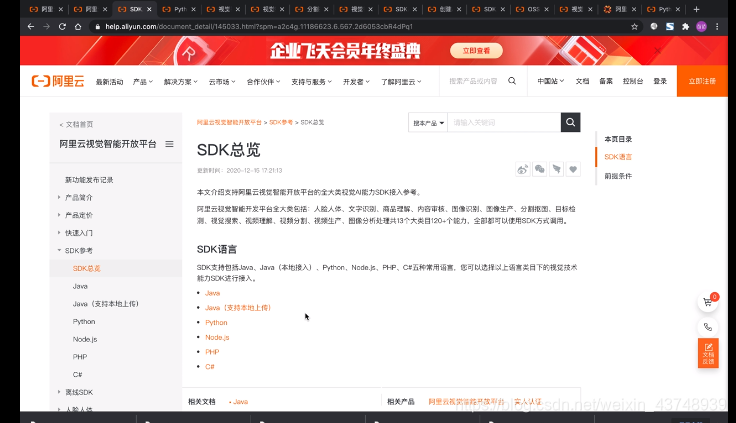
Task: Close the red promotional banner
Action: [658, 50]
